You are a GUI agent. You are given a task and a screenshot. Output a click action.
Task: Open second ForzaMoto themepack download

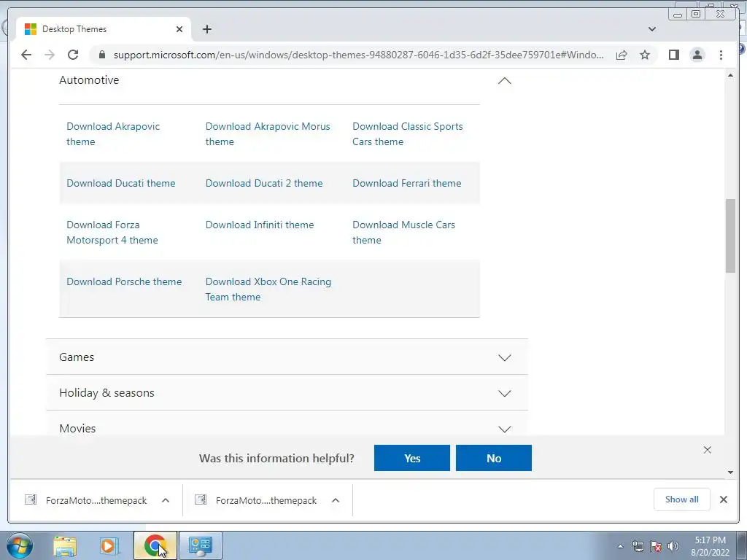(256, 500)
